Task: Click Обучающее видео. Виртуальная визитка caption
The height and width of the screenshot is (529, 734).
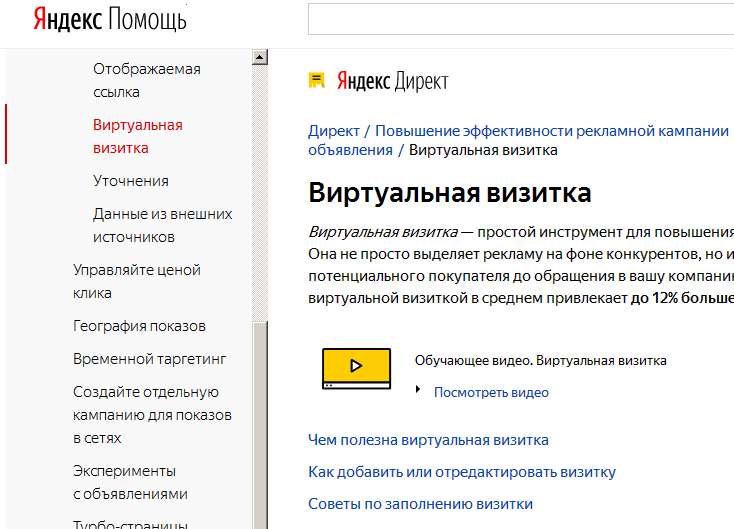Action: pyautogui.click(x=541, y=360)
